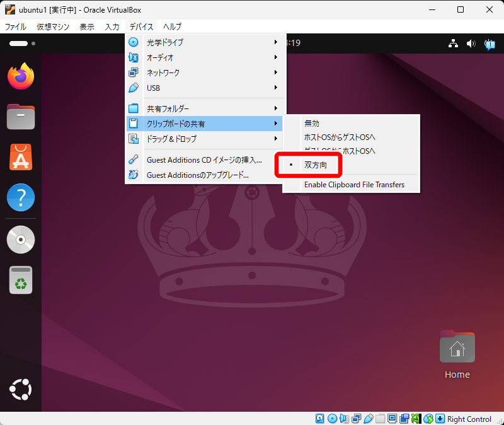
Task: Expand arrow beside ネットワーク
Action: coord(276,72)
